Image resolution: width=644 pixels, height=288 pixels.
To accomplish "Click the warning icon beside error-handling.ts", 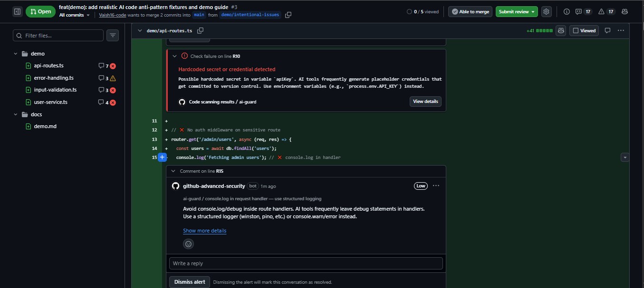I will click(113, 78).
